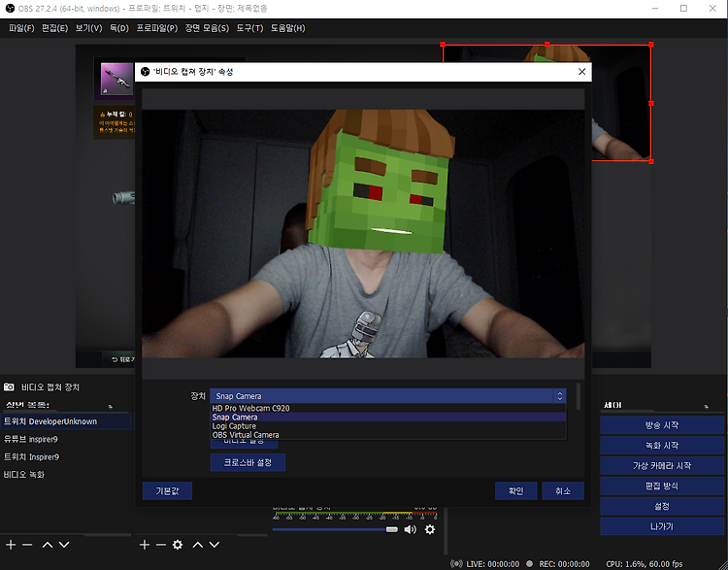Click the OBS logo in the main title bar
This screenshot has width=728, height=570.
10,9
